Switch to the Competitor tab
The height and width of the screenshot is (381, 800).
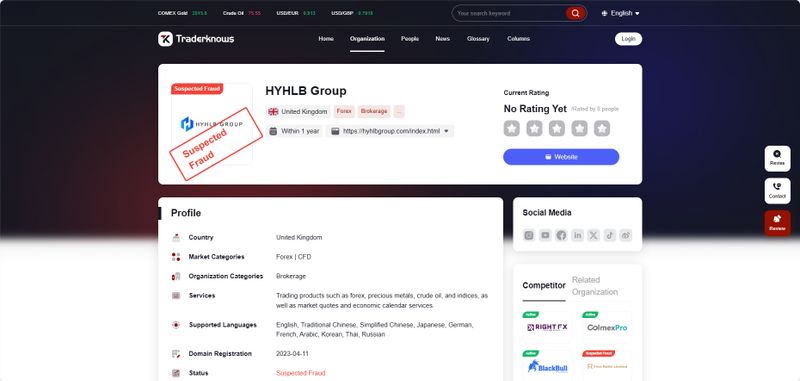coord(544,286)
